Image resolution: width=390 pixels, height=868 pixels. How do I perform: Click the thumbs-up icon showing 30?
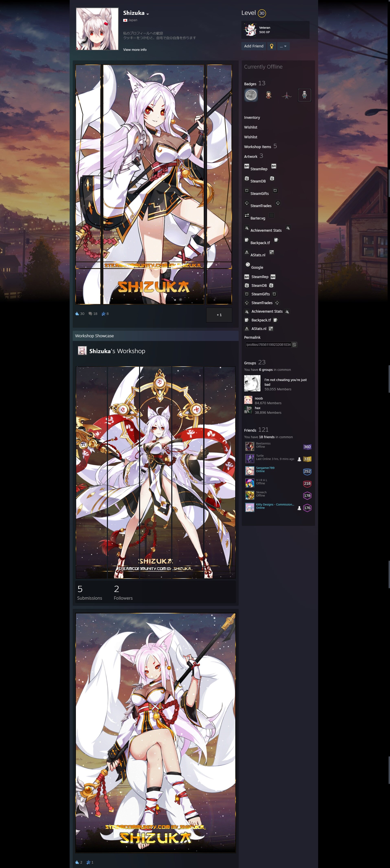[x=77, y=314]
